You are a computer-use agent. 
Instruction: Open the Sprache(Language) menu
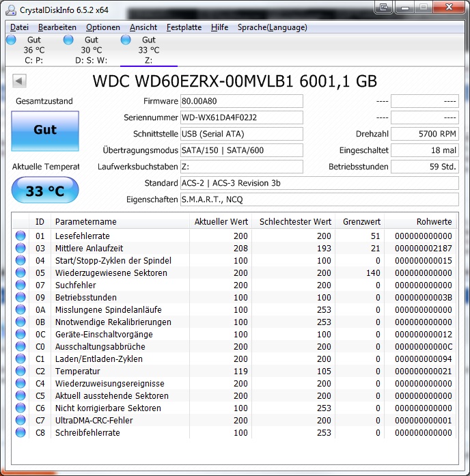point(273,27)
